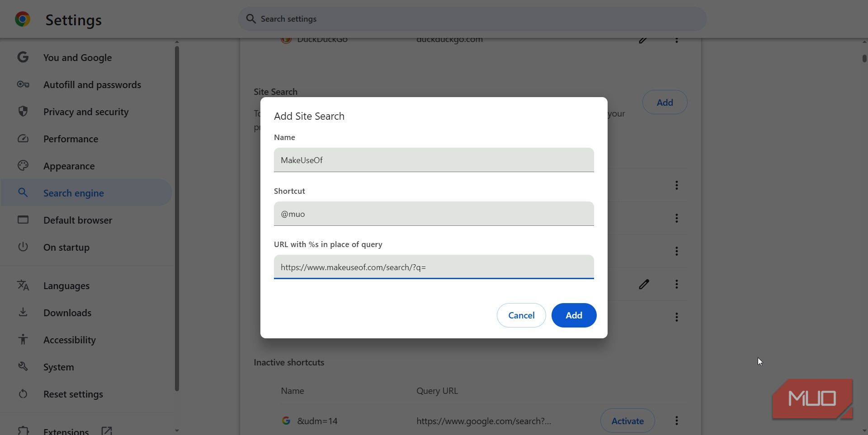This screenshot has width=868, height=435.
Task: Cancel the Add Site Search dialog
Action: [521, 315]
